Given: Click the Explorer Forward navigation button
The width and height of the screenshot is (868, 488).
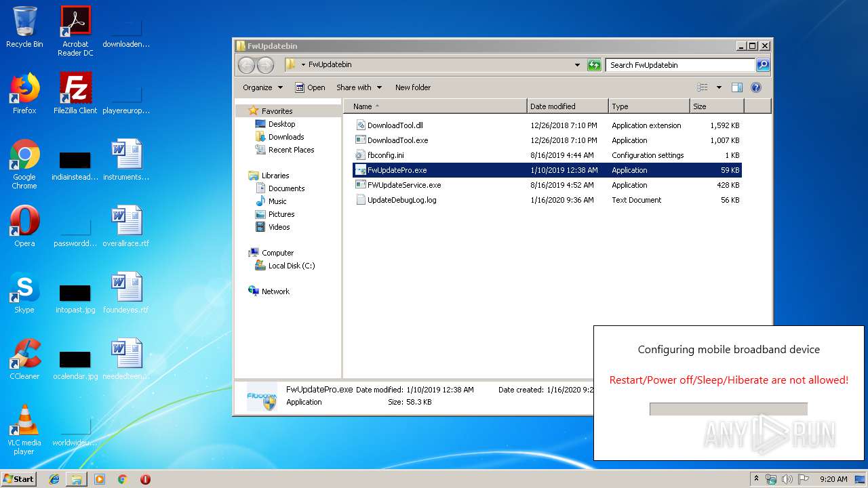Looking at the screenshot, I should tap(266, 65).
